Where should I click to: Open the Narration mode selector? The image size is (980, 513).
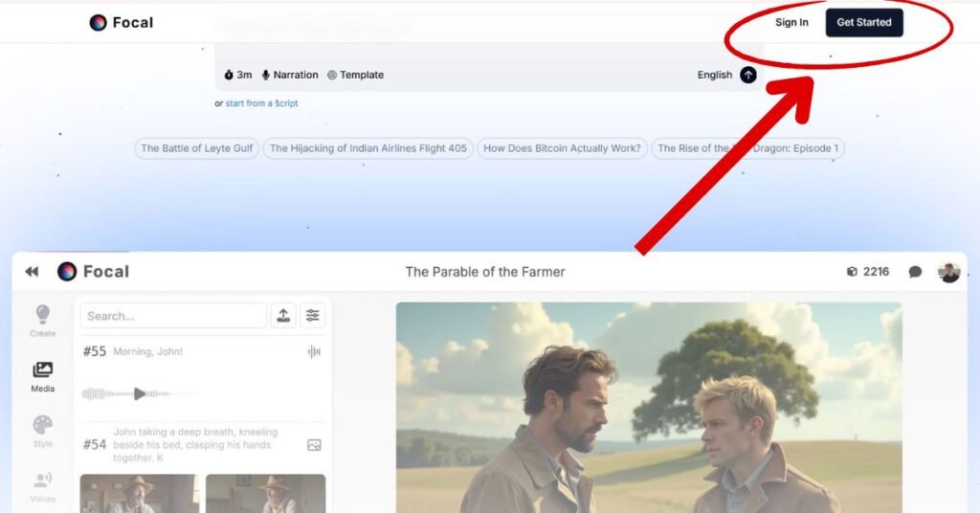tap(290, 75)
